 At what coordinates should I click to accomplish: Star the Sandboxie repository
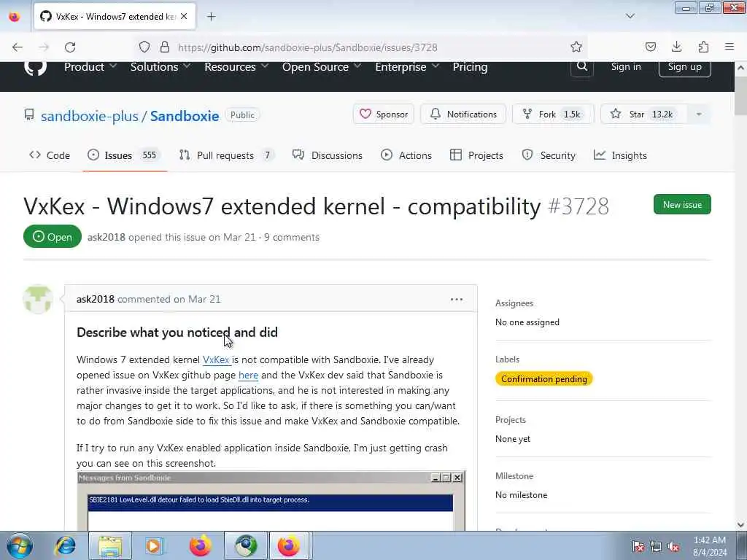(x=643, y=114)
